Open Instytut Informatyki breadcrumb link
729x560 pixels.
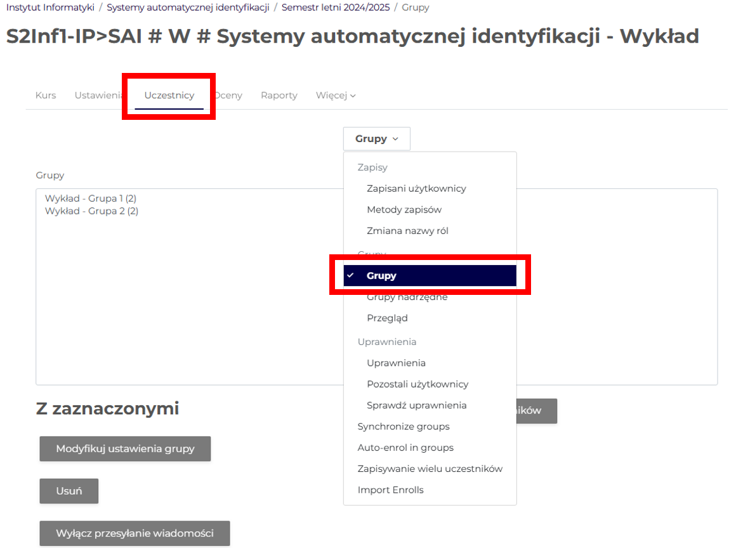[x=50, y=8]
